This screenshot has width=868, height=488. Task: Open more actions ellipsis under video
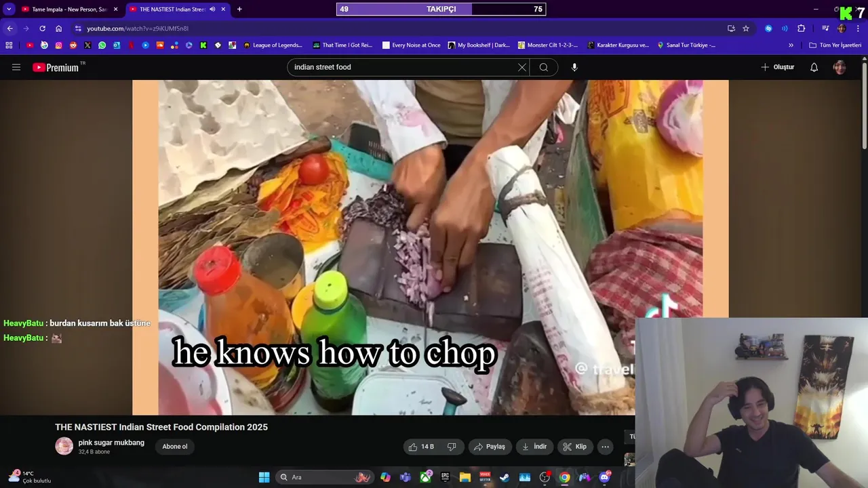[606, 447]
